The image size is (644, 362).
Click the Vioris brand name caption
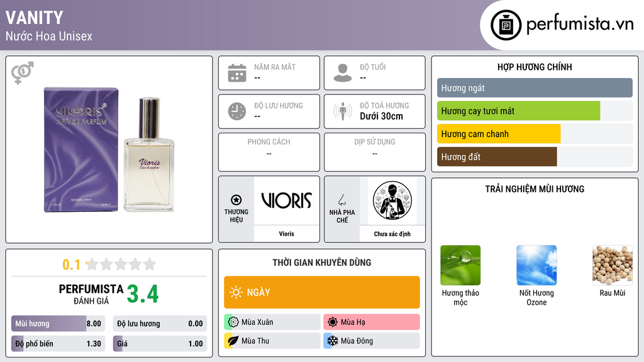pyautogui.click(x=286, y=234)
